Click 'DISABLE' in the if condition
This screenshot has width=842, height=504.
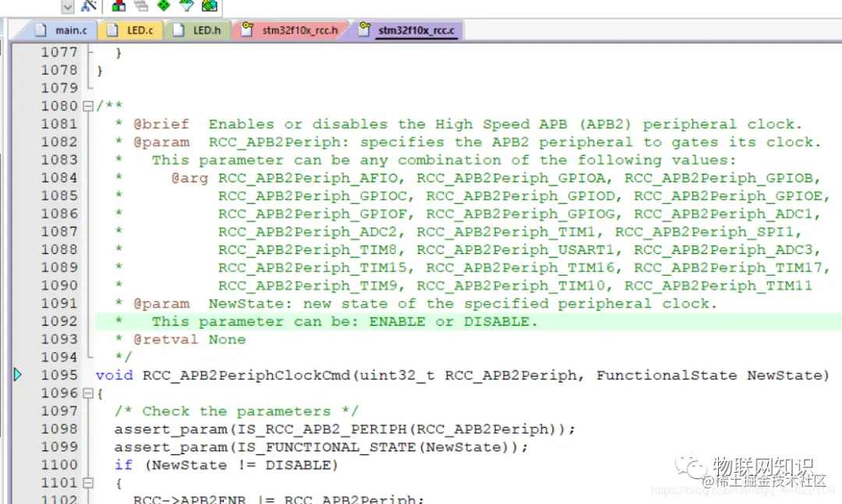click(x=298, y=465)
